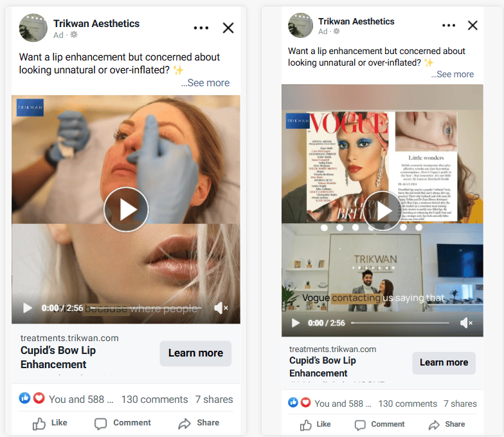Expand See more in right ad text
This screenshot has width=504, height=437.
point(453,75)
